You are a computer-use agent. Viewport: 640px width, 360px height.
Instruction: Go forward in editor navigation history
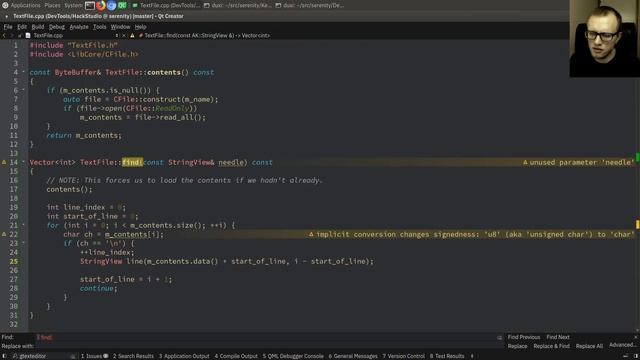11,36
